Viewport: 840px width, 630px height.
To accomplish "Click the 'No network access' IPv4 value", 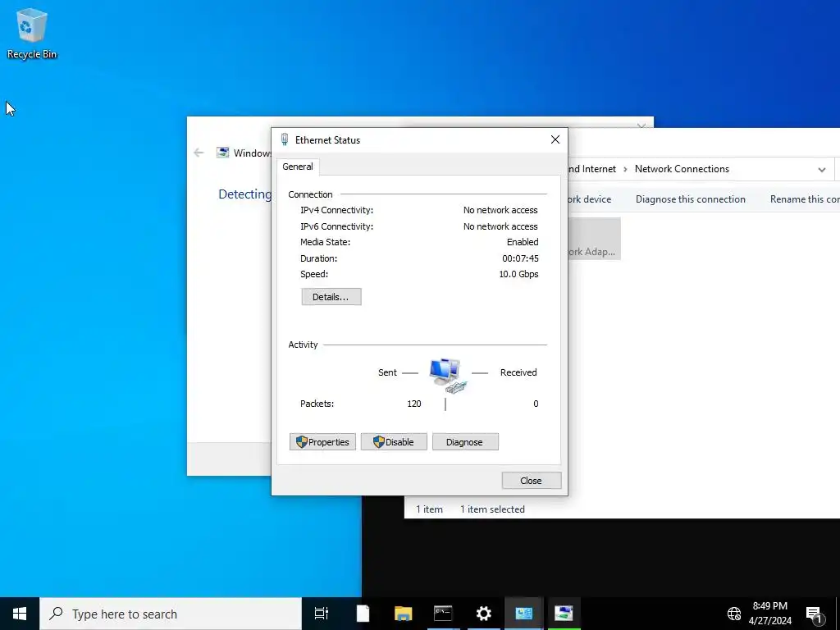I will 500,210.
